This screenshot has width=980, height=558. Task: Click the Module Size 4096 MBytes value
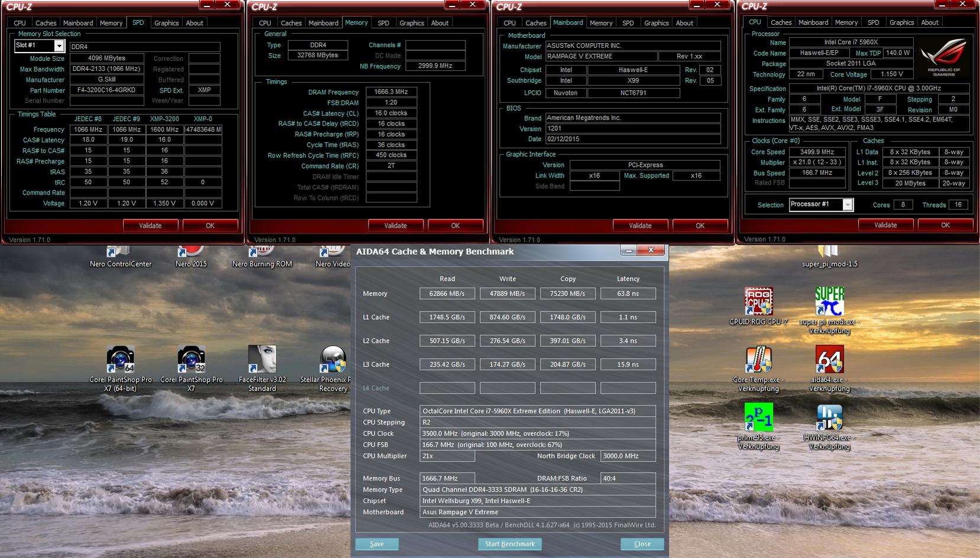tap(106, 59)
